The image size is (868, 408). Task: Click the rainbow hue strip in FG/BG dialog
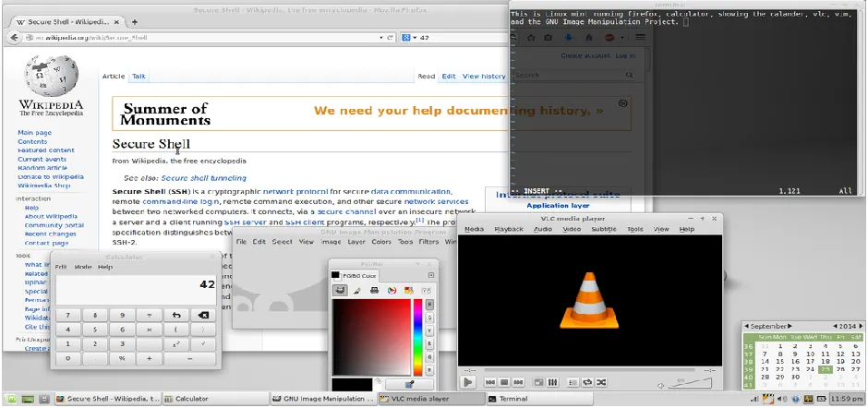(x=418, y=338)
